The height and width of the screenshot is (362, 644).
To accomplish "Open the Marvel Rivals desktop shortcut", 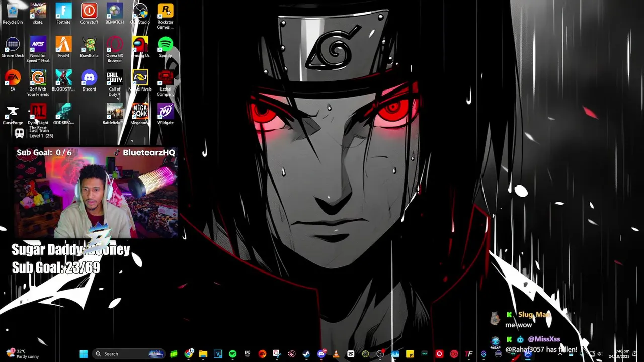I will tap(140, 81).
